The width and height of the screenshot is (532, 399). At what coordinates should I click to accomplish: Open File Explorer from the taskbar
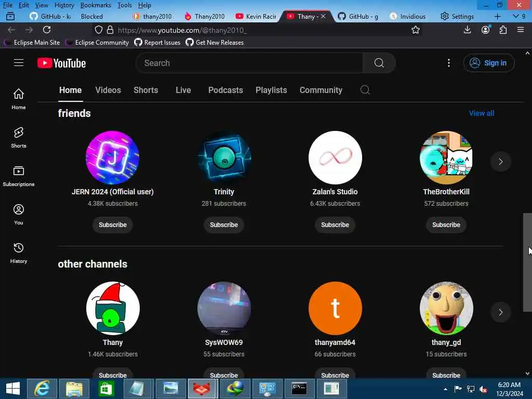74,389
